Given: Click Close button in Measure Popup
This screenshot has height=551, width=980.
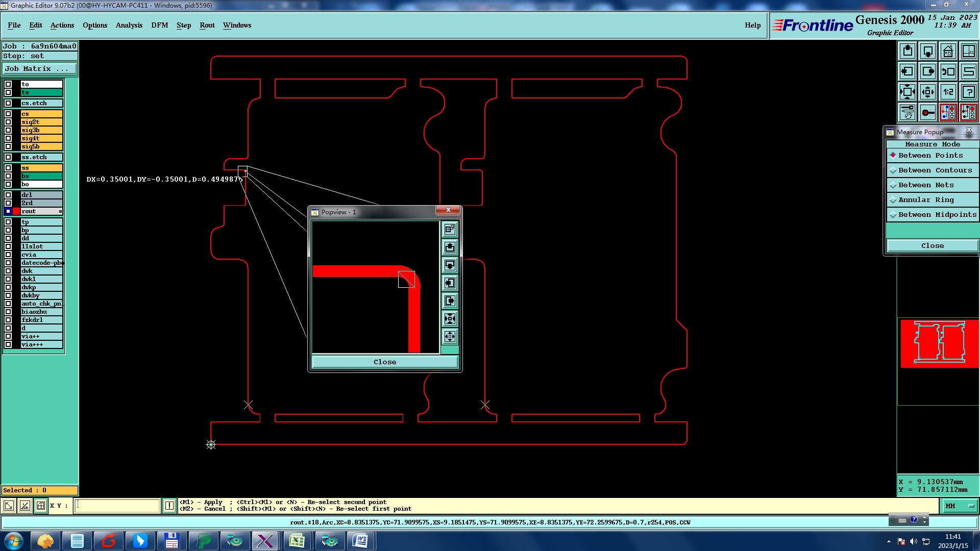Looking at the screenshot, I should click(932, 246).
